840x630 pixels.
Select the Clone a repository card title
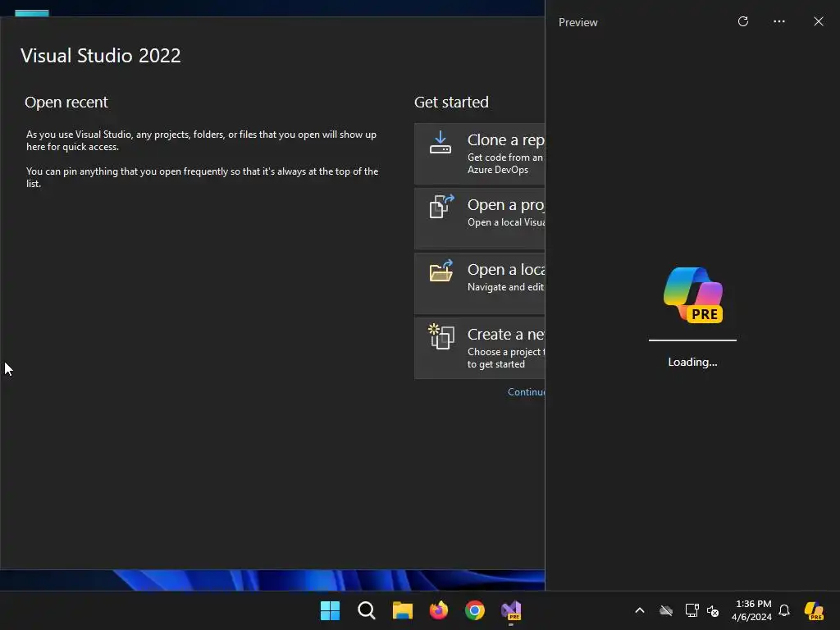click(505, 139)
